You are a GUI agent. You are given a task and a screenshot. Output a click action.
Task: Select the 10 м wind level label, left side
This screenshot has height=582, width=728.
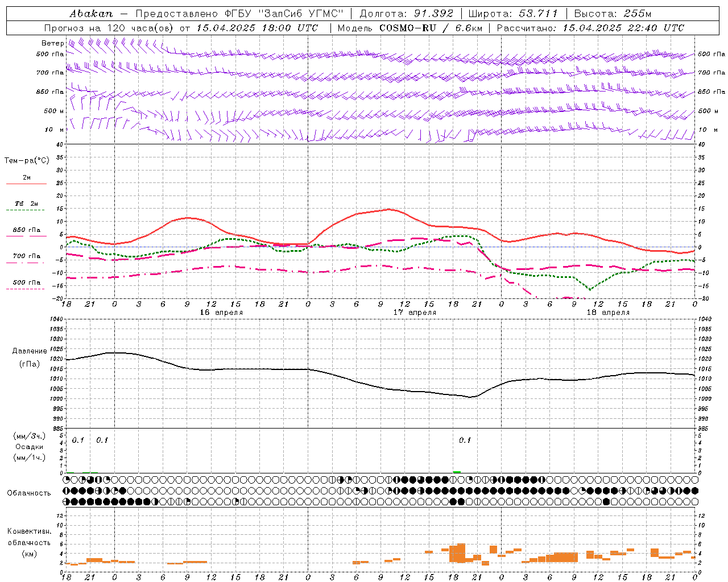point(55,130)
